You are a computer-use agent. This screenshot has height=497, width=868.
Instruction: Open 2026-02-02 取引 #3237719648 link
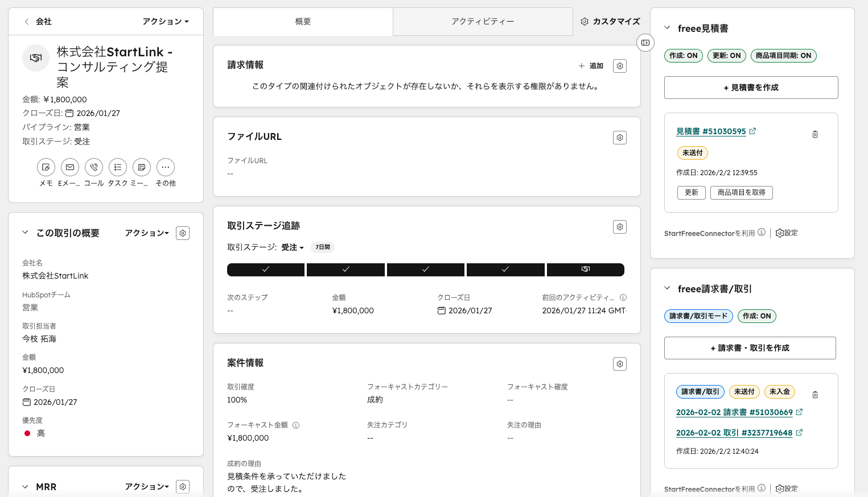click(734, 433)
